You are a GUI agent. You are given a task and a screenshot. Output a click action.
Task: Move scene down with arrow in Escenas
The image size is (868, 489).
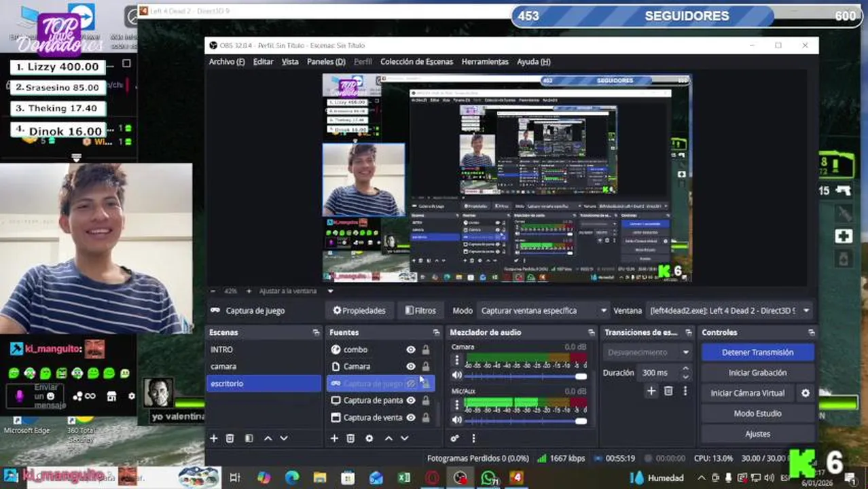coord(284,439)
